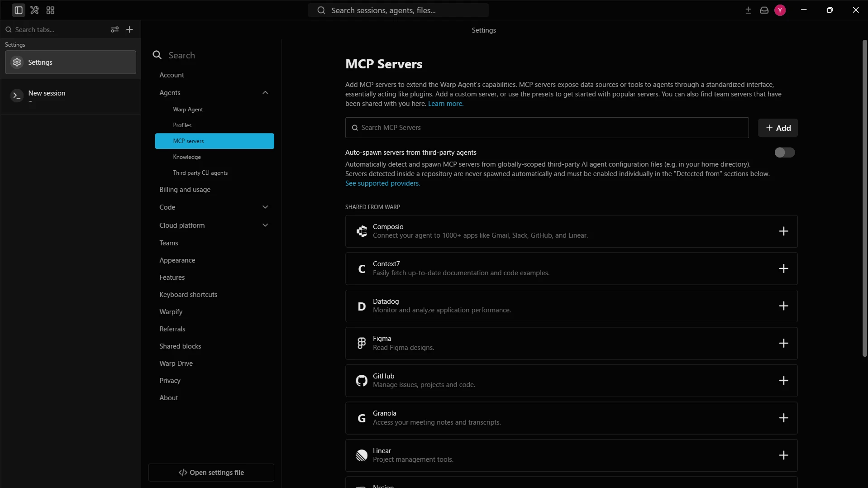Add the GitHub server via its plus icon
868x488 pixels.
pyautogui.click(x=783, y=381)
